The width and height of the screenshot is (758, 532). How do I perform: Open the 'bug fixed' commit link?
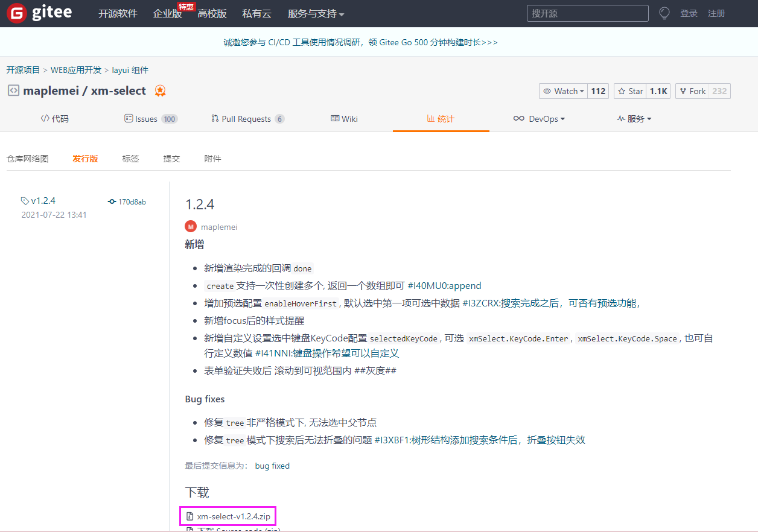pos(272,465)
